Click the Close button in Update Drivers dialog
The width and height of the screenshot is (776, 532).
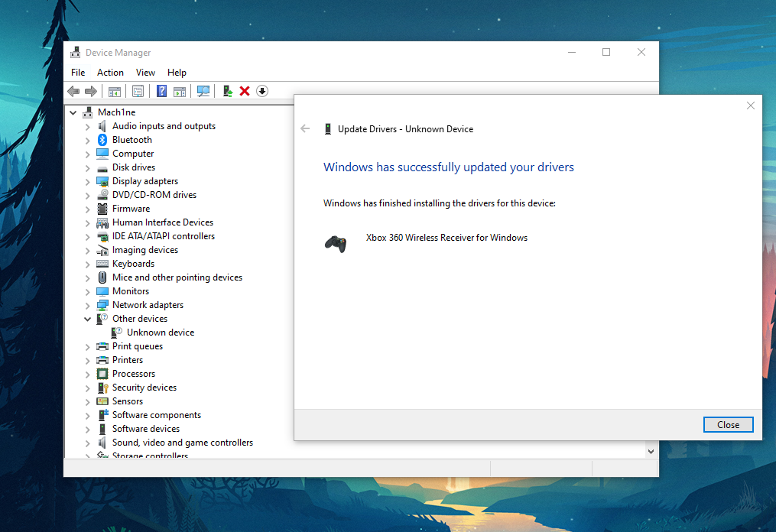(x=728, y=425)
